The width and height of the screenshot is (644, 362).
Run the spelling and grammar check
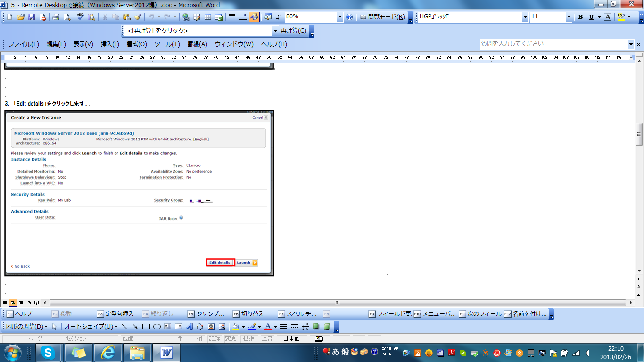pyautogui.click(x=80, y=17)
